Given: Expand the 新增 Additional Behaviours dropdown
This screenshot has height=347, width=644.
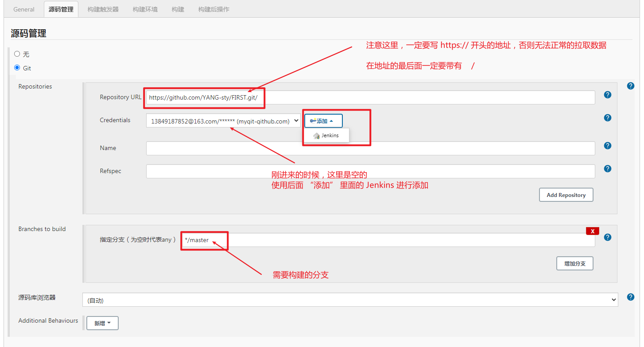Looking at the screenshot, I should tap(102, 323).
